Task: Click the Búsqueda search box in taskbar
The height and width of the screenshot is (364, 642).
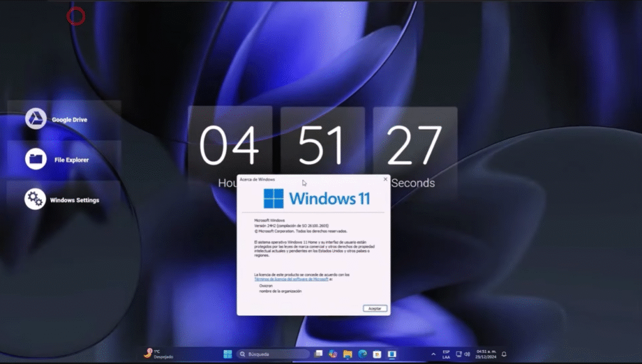Action: tap(273, 354)
